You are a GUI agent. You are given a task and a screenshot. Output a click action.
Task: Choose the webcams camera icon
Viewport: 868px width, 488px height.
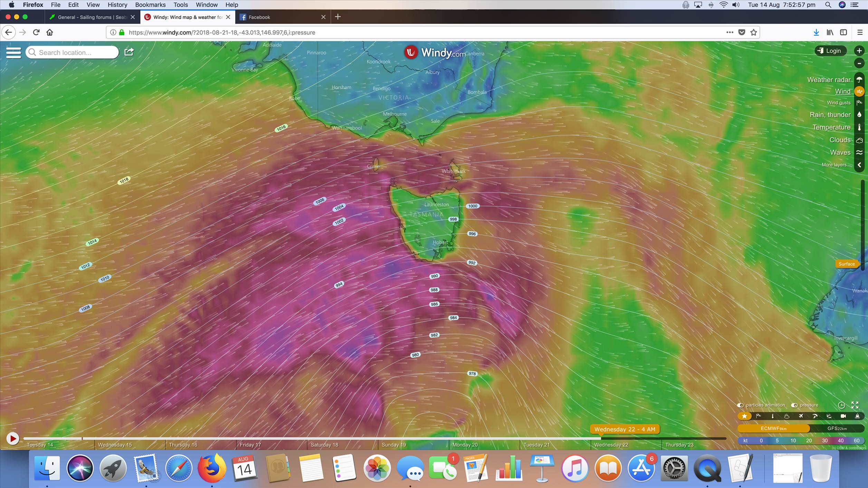843,416
